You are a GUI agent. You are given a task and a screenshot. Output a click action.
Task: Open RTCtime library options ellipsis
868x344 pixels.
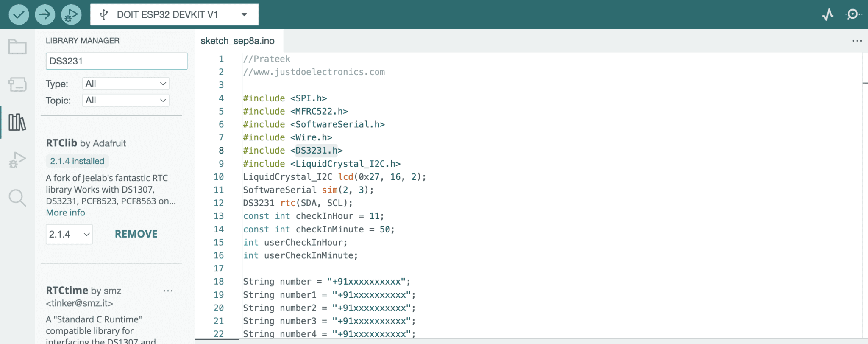168,291
